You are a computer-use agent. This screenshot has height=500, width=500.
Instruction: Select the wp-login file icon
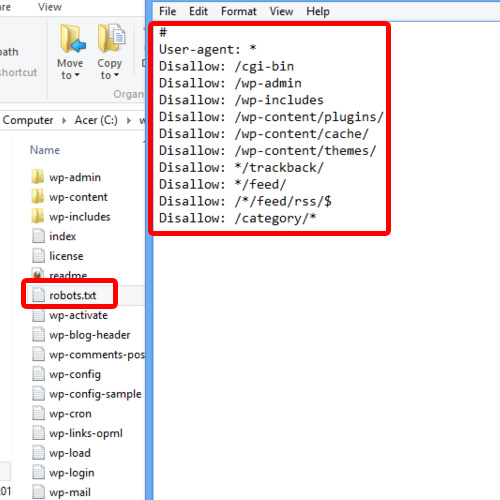tap(38, 472)
